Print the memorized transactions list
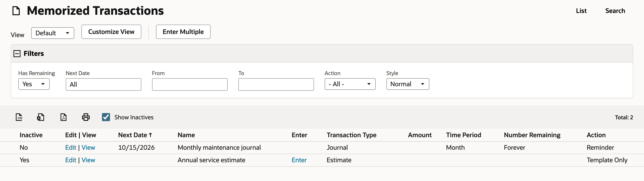Screen dimensions: 644x181 click(86, 117)
